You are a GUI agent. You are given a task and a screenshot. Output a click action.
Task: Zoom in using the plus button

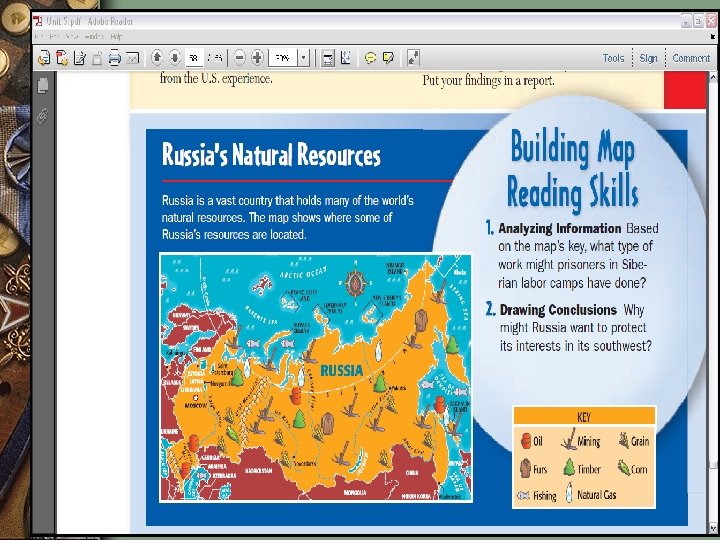(257, 58)
